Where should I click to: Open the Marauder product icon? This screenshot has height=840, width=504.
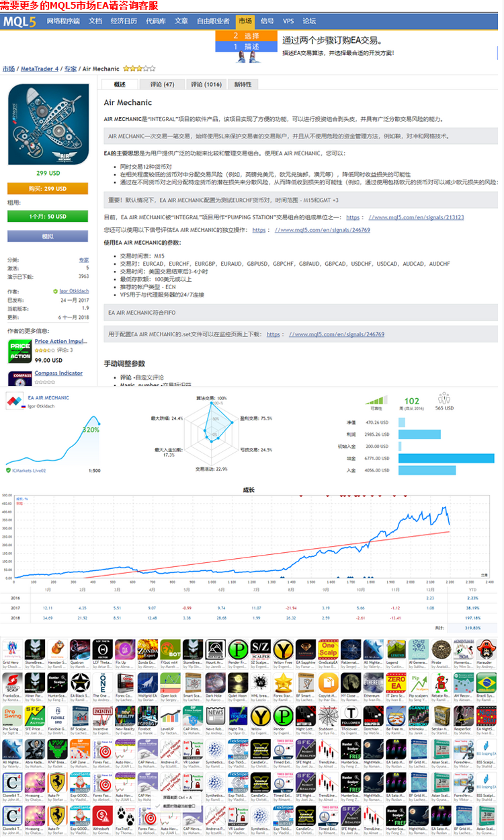pyautogui.click(x=487, y=649)
